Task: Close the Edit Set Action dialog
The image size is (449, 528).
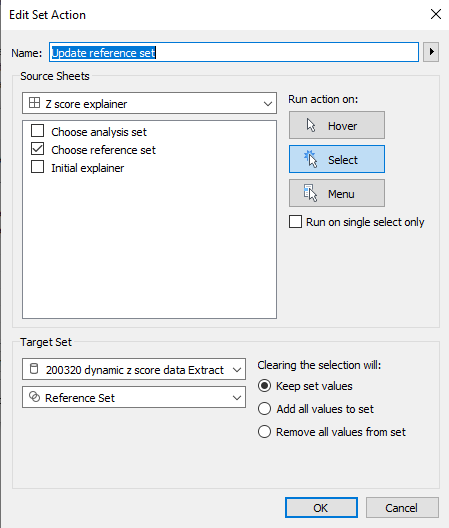Action: pos(436,14)
